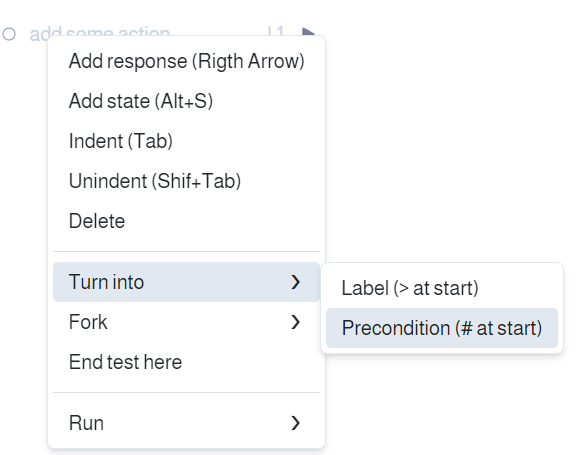Expand the Run chevron arrow
The height and width of the screenshot is (455, 579).
pyautogui.click(x=295, y=423)
